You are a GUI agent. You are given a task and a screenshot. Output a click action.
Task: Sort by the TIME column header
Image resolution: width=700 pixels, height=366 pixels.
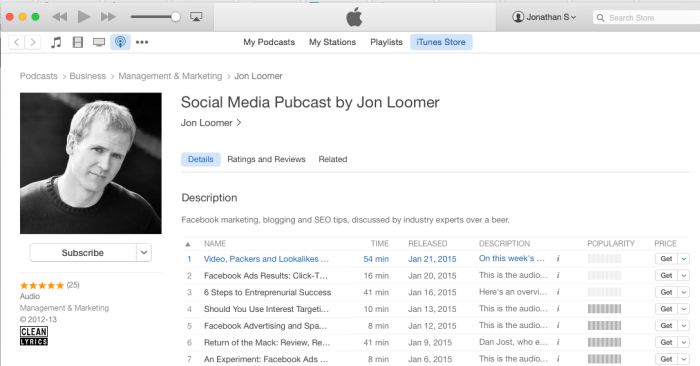click(380, 244)
